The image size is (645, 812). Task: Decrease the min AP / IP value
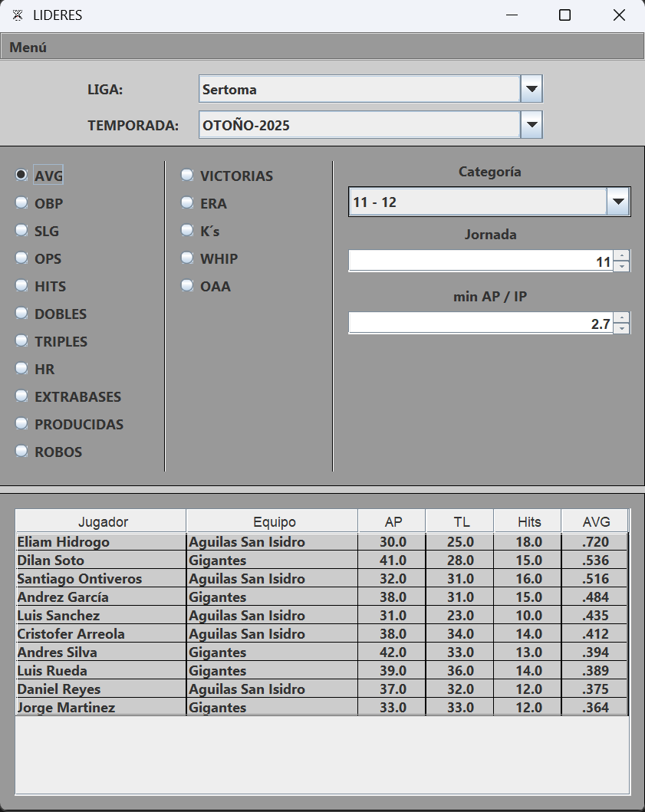pos(622,328)
